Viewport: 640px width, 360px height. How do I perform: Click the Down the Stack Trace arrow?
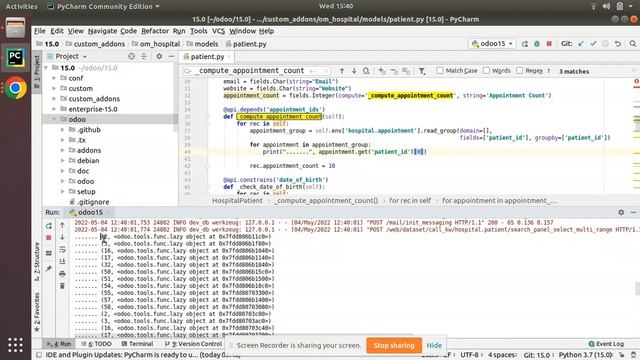62,238
